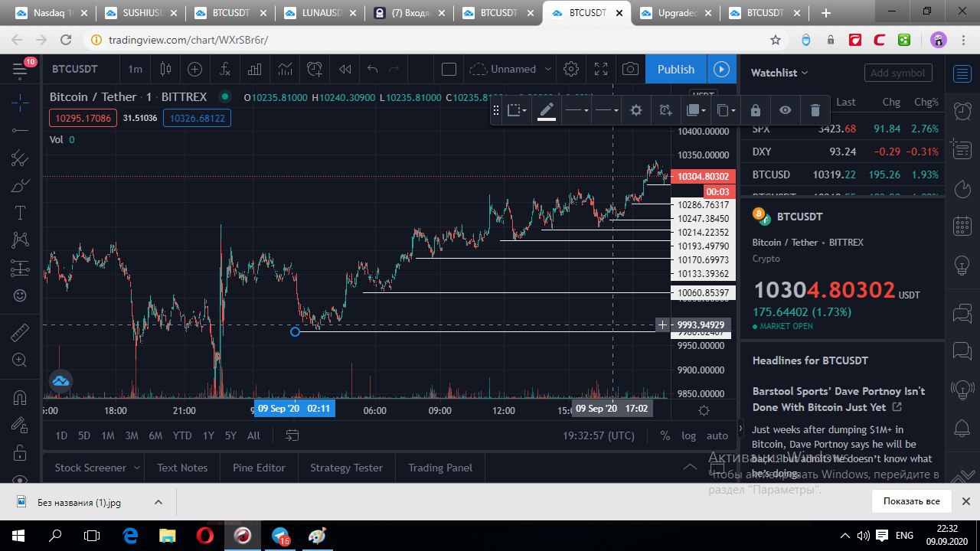Open the patterns drawing tools
The image size is (980, 551).
(21, 241)
